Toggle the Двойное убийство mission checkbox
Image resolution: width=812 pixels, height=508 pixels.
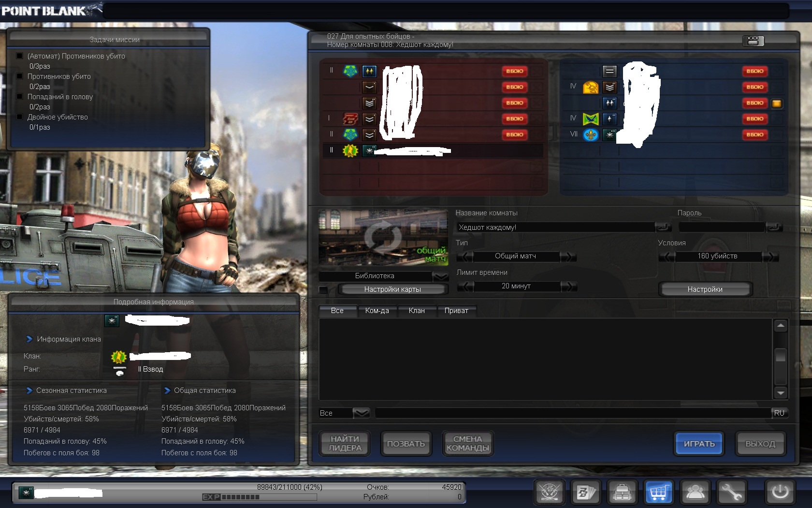tap(20, 117)
